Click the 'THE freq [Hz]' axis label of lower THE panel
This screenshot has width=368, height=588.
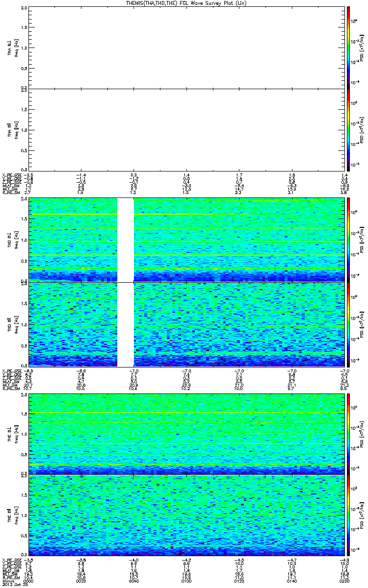[x=12, y=515]
